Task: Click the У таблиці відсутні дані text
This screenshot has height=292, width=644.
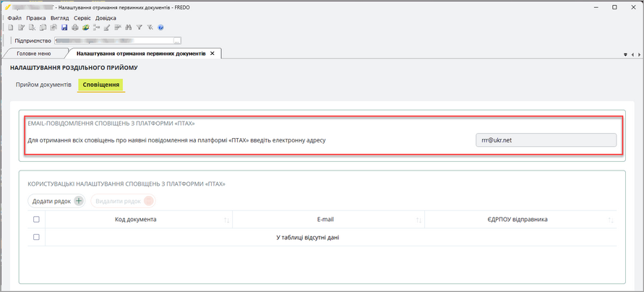Action: coord(309,237)
